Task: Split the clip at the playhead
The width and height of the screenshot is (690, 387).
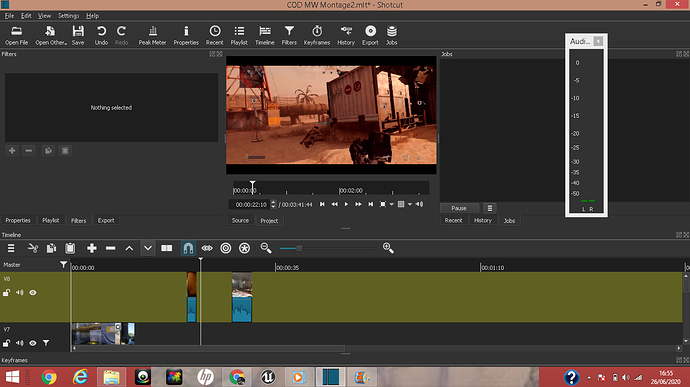Action: click(166, 248)
